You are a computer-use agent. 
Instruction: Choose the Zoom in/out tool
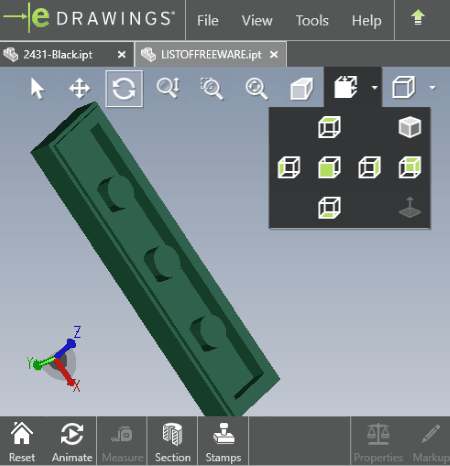tap(168, 88)
